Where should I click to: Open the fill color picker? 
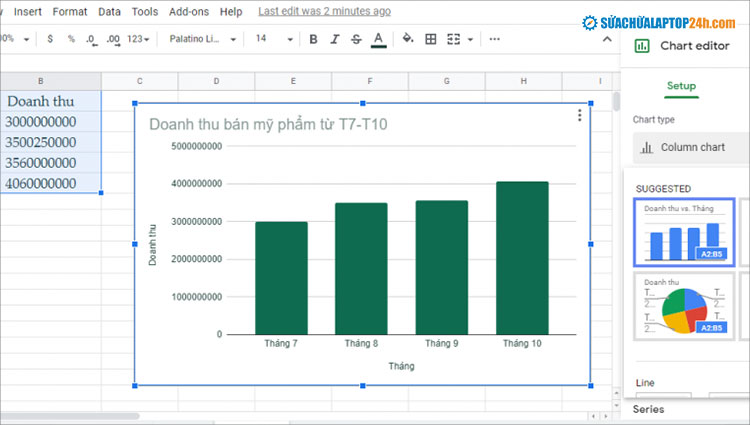pos(407,39)
